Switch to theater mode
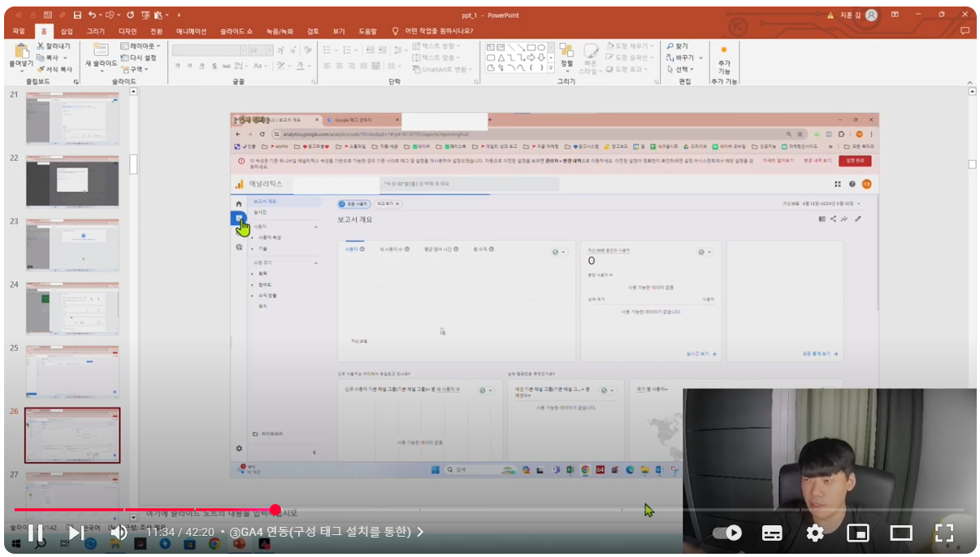The image size is (980, 557). (901, 533)
